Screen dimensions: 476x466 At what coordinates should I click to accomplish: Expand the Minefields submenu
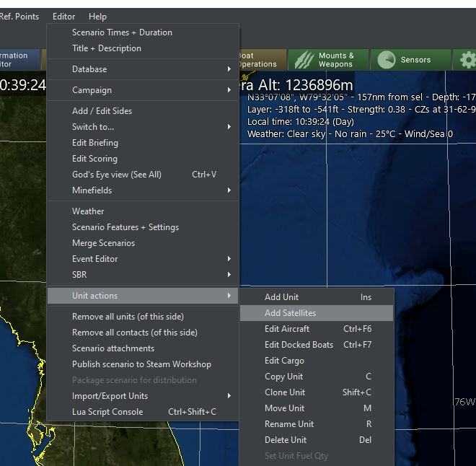click(x=143, y=190)
